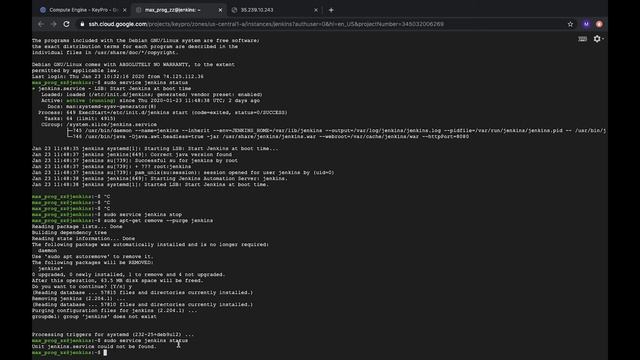
Task: Click the 'active (running)' status text
Action: click(91, 100)
